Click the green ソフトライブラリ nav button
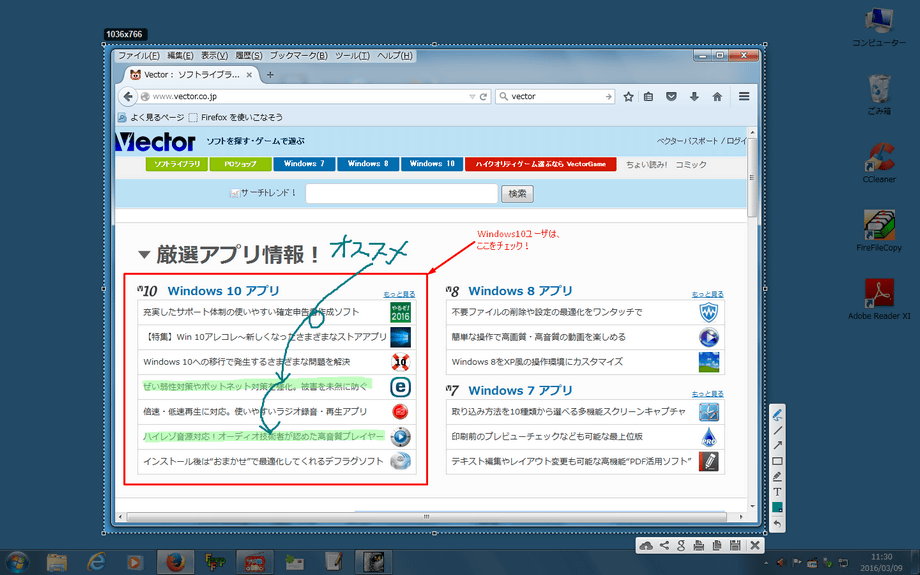The image size is (920, 575). 177,164
